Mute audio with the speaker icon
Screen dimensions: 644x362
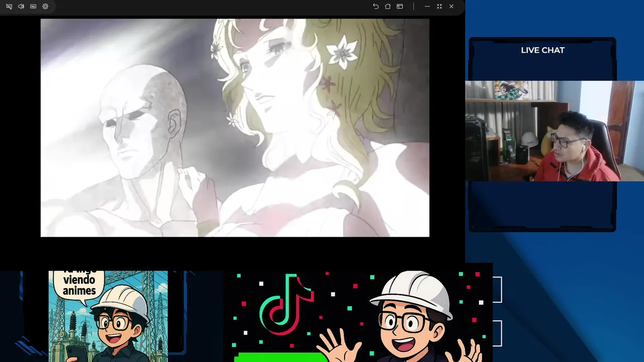21,7
